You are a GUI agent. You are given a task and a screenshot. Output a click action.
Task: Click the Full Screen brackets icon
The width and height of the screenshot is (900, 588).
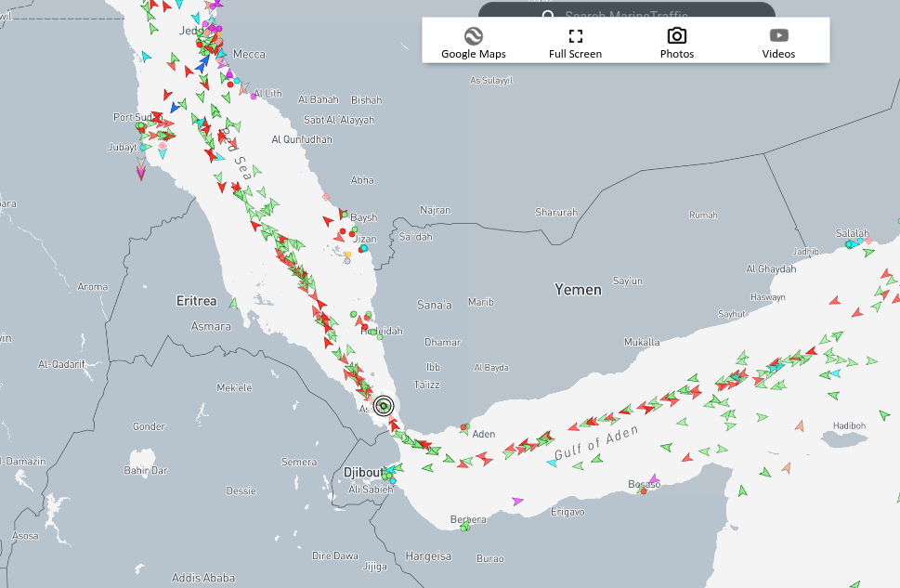[575, 36]
